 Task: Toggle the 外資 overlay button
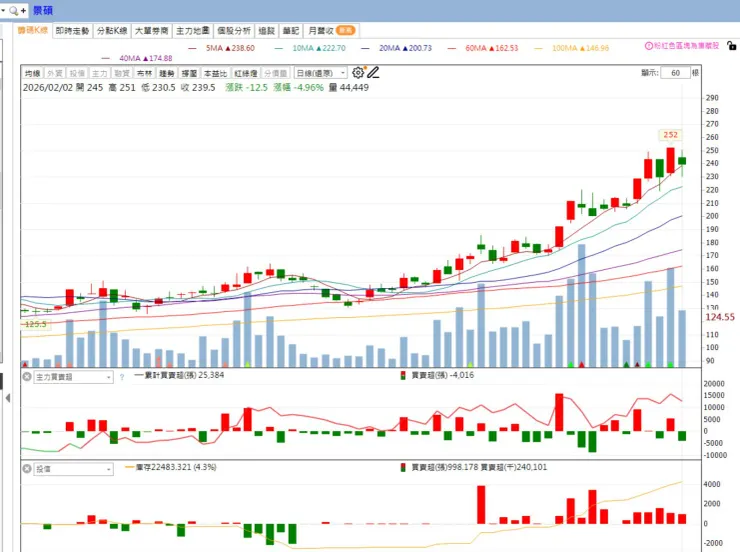[x=55, y=73]
